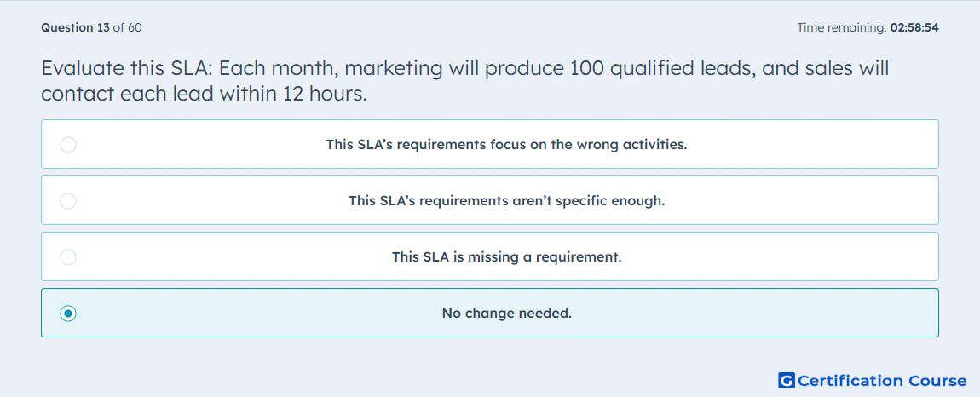Click the wrong activities answer card
980x397 pixels.
click(x=490, y=144)
